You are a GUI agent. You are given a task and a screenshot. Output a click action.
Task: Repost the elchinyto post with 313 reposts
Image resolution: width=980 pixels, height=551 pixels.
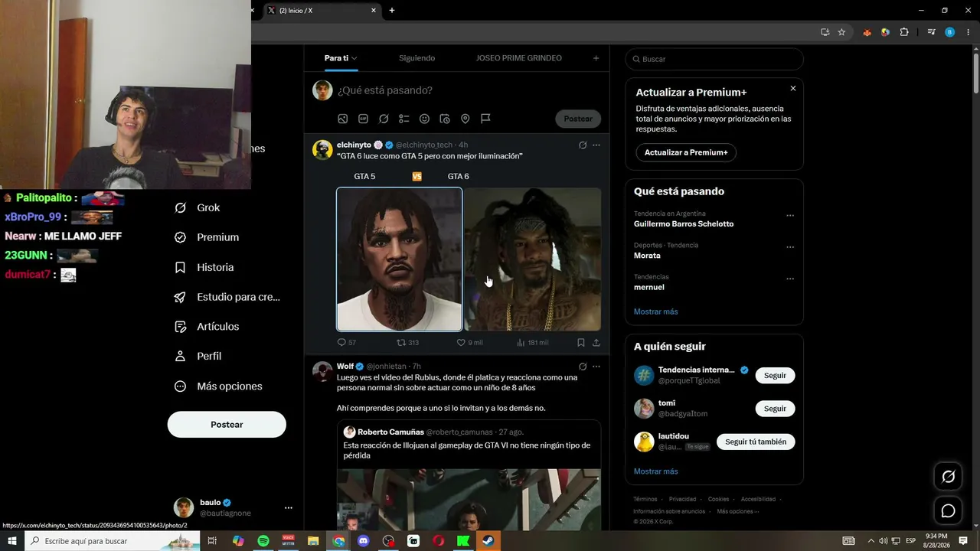click(x=407, y=343)
